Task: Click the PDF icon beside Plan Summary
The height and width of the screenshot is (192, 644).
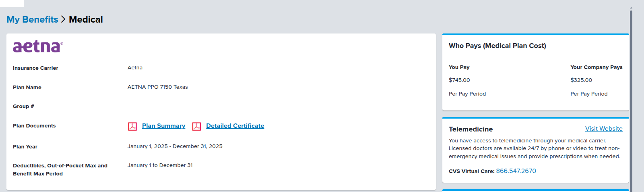Action: coord(132,126)
